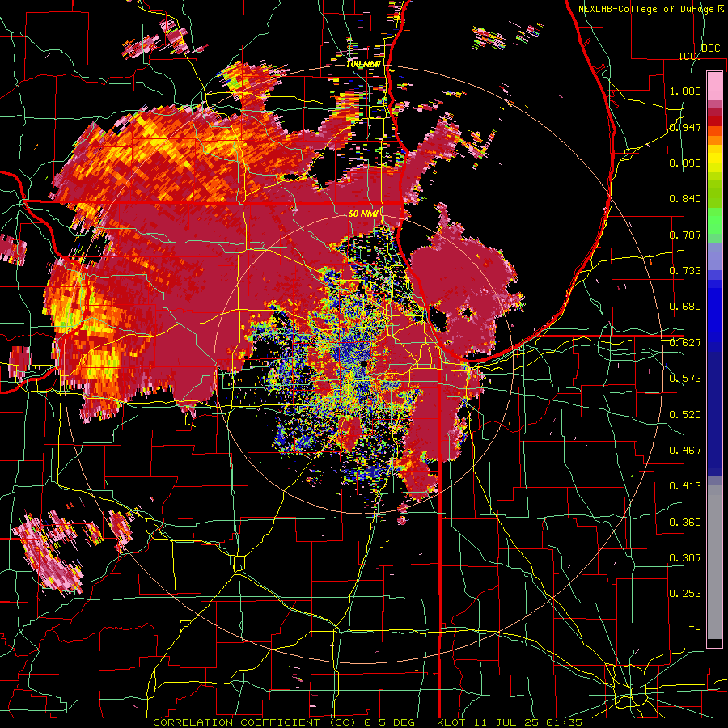Click the 0.893 scale value
Viewport: 728px width, 728px height.
click(x=685, y=163)
